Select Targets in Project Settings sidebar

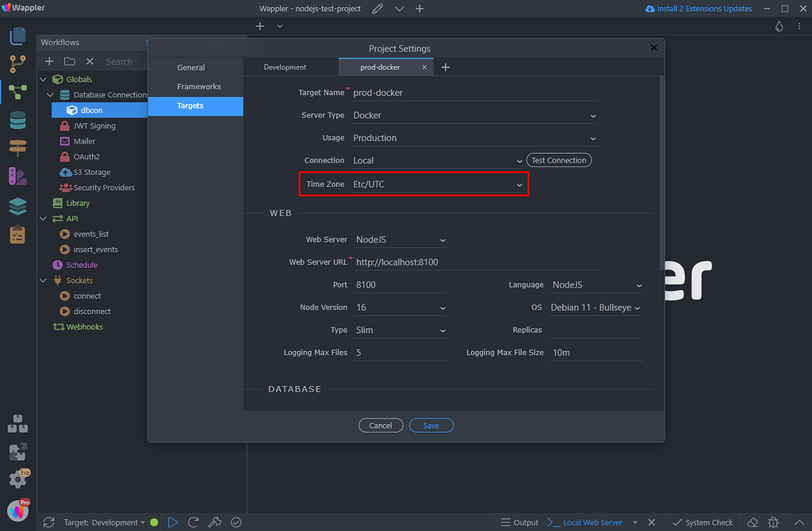coord(190,105)
